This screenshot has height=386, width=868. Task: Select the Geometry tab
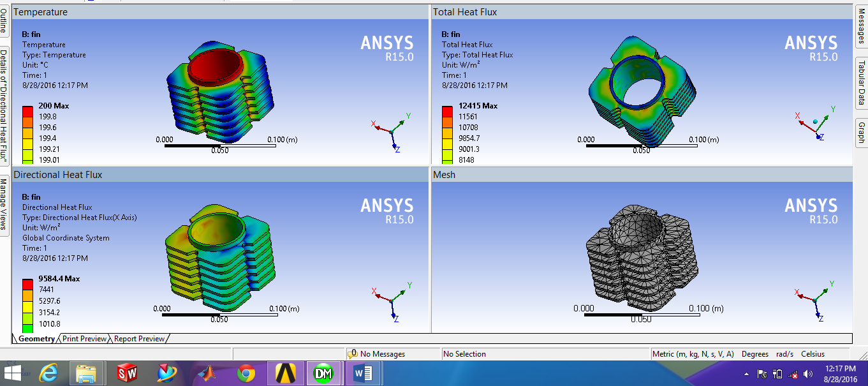coord(36,339)
